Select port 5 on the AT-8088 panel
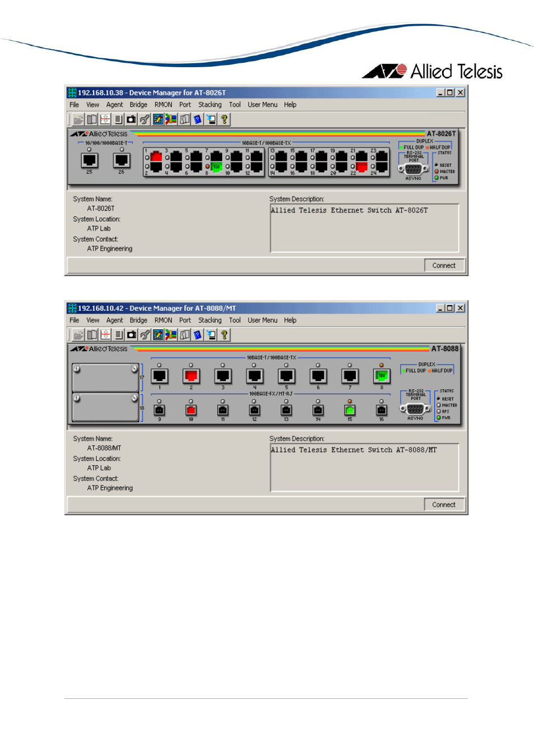The width and height of the screenshot is (534, 756). point(287,376)
